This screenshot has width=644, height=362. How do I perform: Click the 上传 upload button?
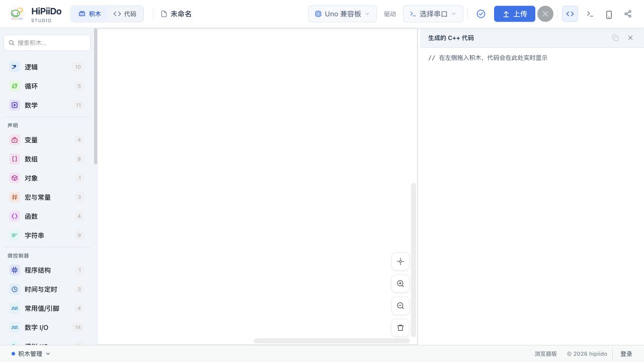[514, 14]
